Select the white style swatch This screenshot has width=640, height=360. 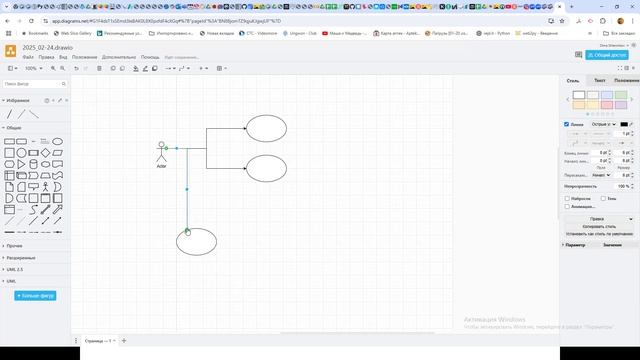click(x=579, y=95)
